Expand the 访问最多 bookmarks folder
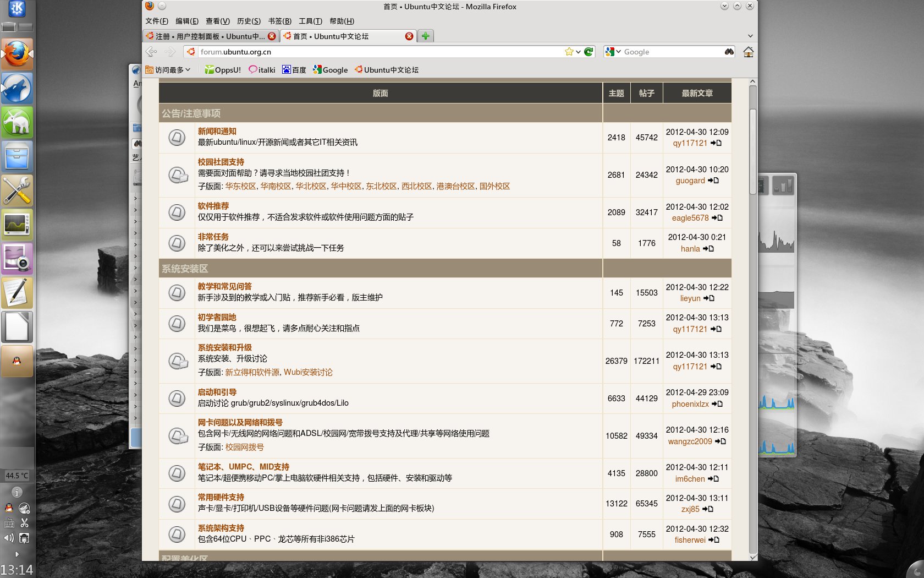 [x=168, y=70]
